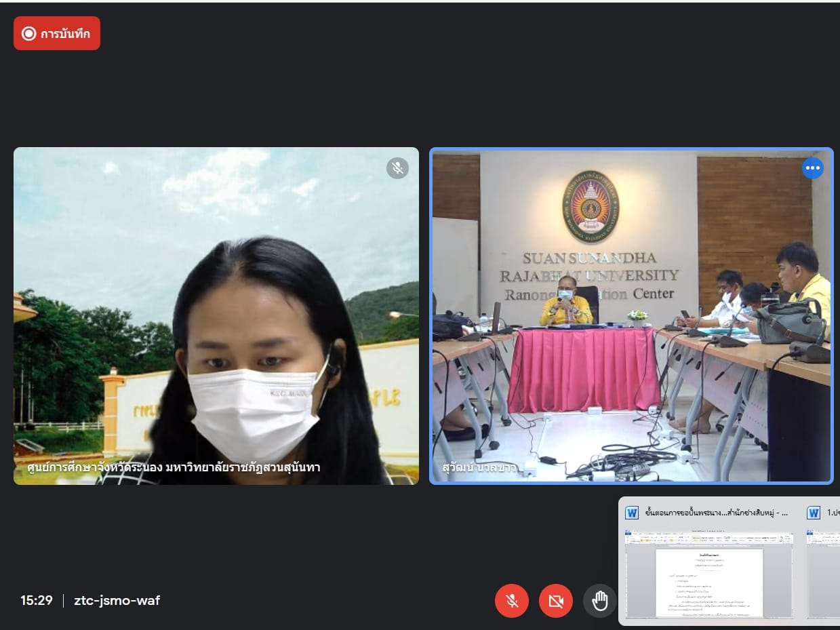Raise your hand in the meeting
This screenshot has width=840, height=630.
tap(599, 601)
